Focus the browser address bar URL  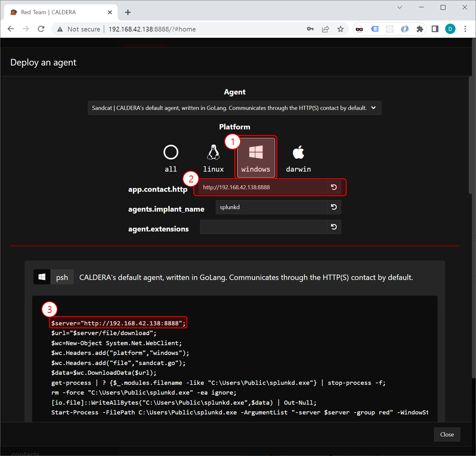click(x=152, y=29)
